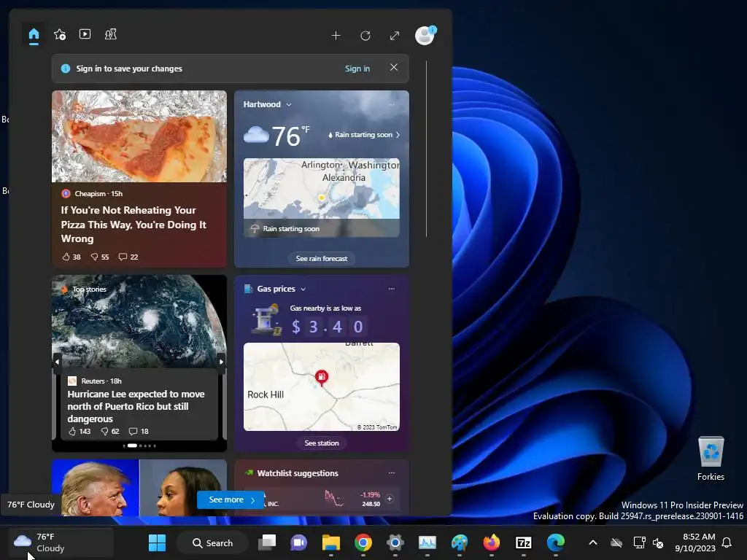
Task: Open the performance monitor taskbar app
Action: click(x=427, y=542)
